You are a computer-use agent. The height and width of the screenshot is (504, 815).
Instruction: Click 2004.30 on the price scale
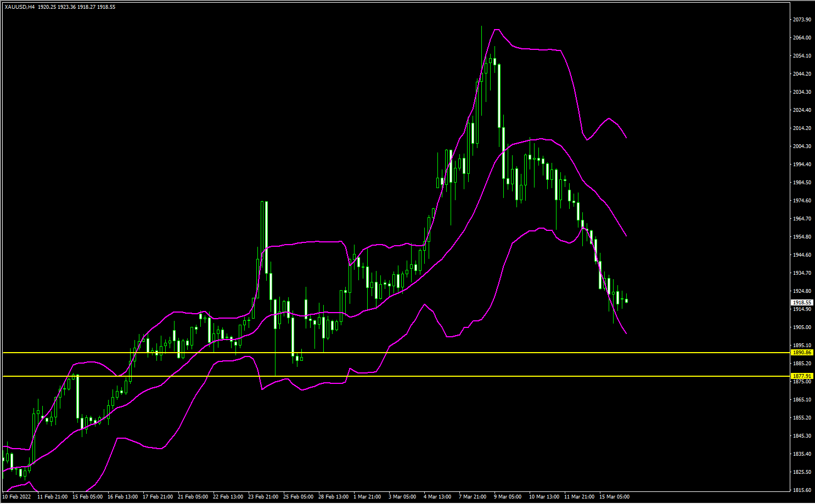coord(802,146)
